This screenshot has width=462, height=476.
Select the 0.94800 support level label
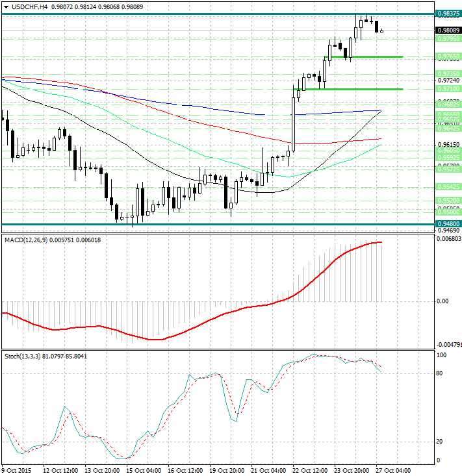point(448,224)
